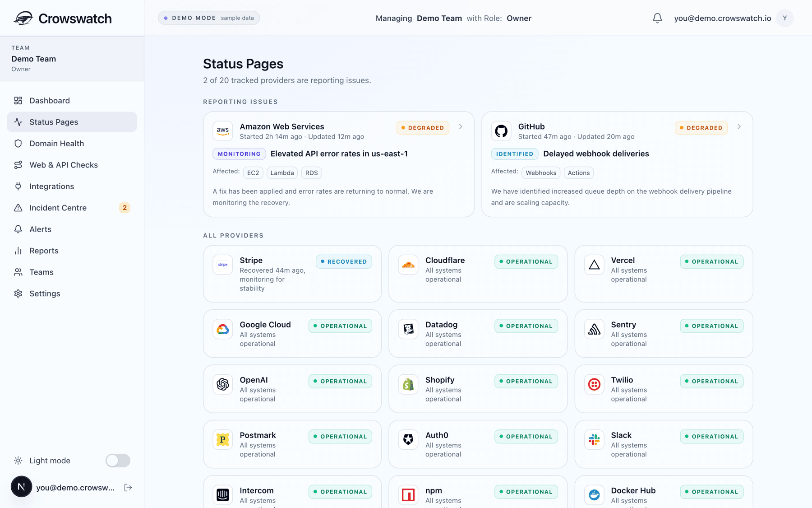Click the Cloudflare provider logo
Image resolution: width=812 pixels, height=508 pixels.
pos(408,265)
